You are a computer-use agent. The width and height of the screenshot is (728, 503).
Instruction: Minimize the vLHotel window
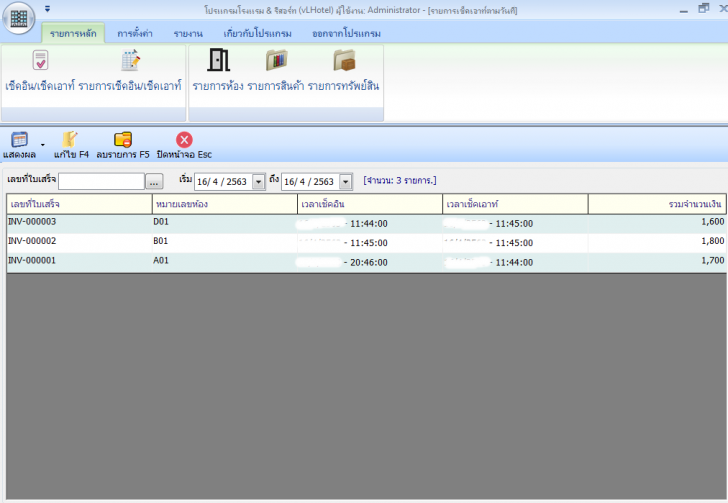pyautogui.click(x=683, y=10)
